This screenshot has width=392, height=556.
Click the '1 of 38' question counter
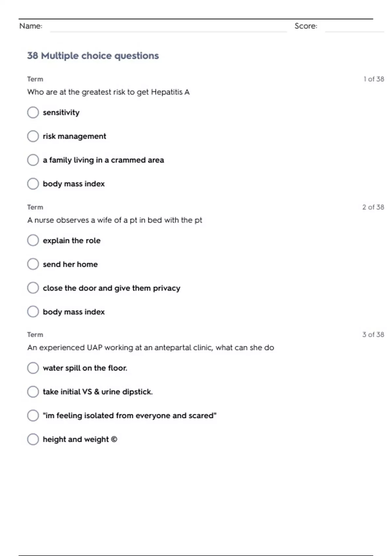[374, 79]
